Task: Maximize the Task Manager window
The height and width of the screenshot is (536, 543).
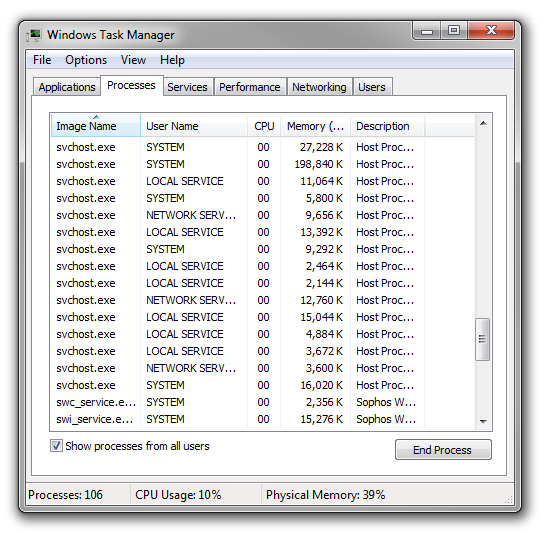Action: point(454,31)
